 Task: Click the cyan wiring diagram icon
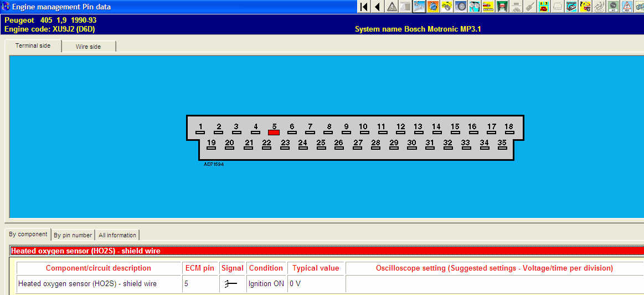coord(571,7)
